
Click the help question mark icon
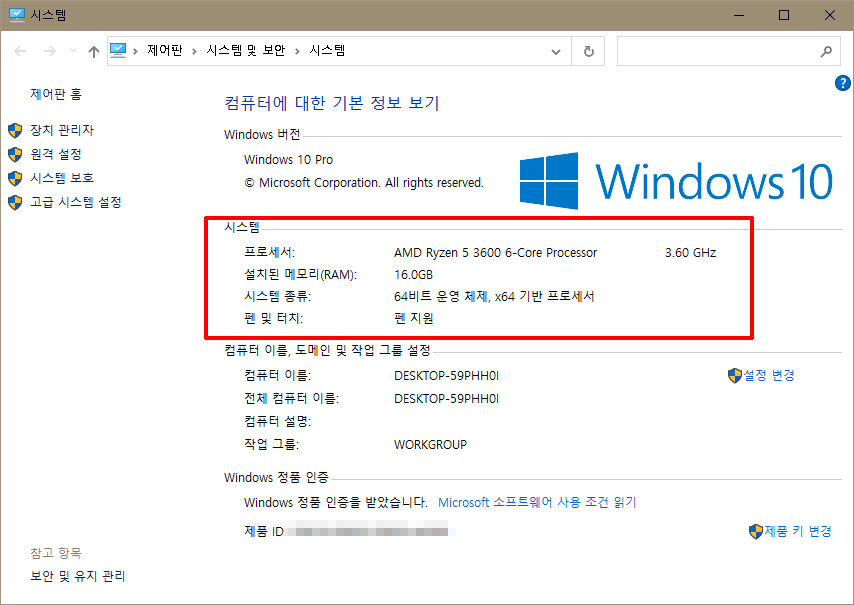pos(843,84)
